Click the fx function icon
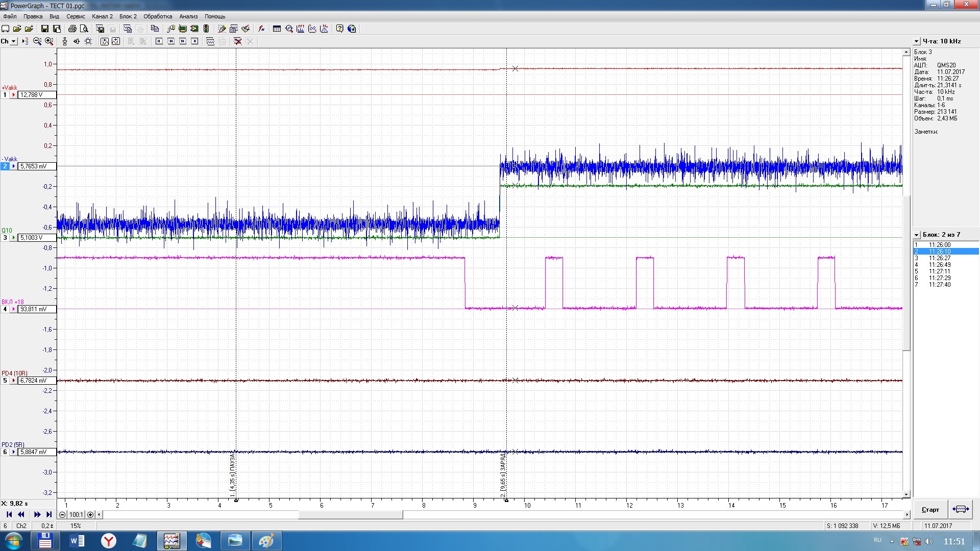Screen dimensions: 980x551 click(x=261, y=29)
